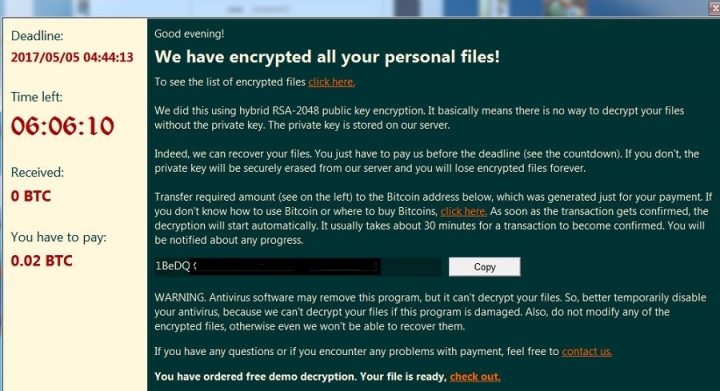Click the 'You have to pay:' label
Image resolution: width=720 pixels, height=391 pixels.
[59, 237]
